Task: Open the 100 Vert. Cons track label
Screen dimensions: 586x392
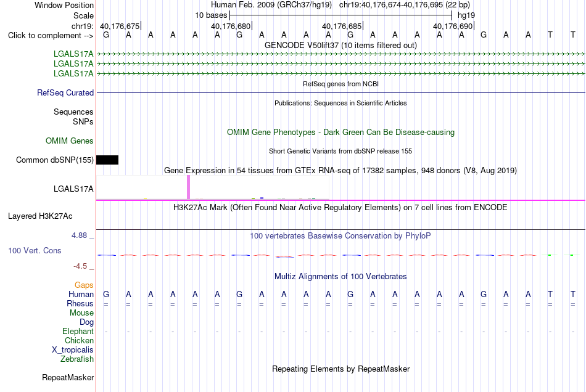Action: 35,250
